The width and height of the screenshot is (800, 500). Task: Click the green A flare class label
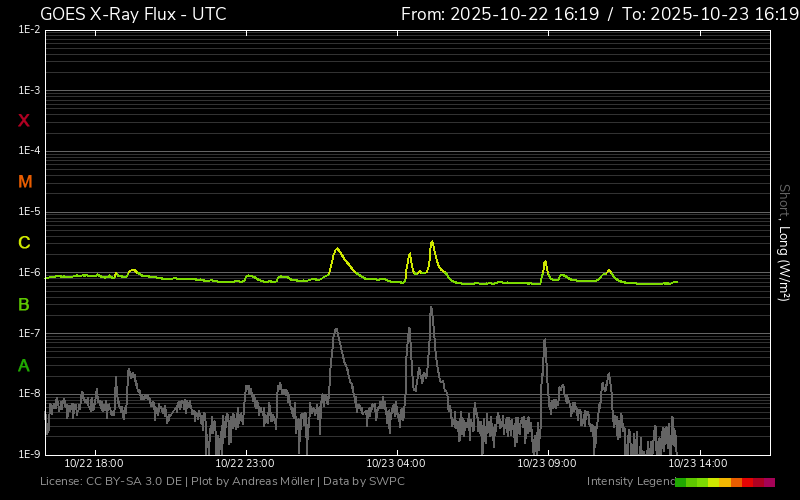point(24,366)
